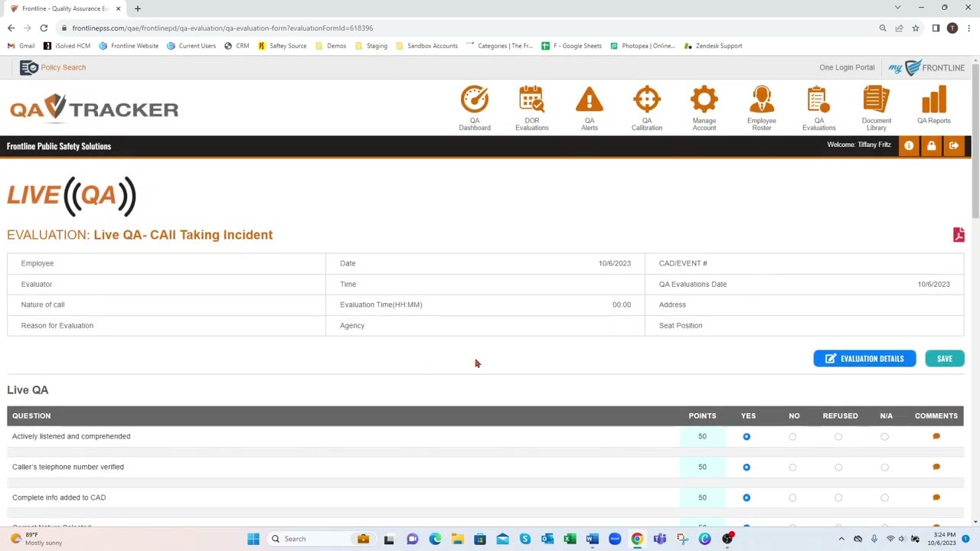The image size is (980, 551).
Task: Select REFUSED for Caller's telephone number verified
Action: point(838,467)
